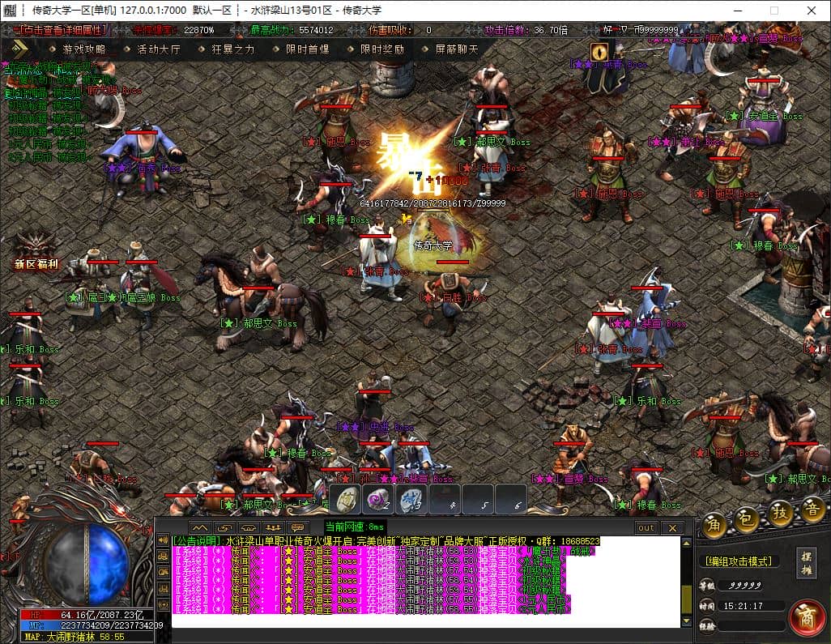The height and width of the screenshot is (644, 831).
Task: Click the chat line mentioning 魔斤刀 战戒
Action: [x=383, y=551]
